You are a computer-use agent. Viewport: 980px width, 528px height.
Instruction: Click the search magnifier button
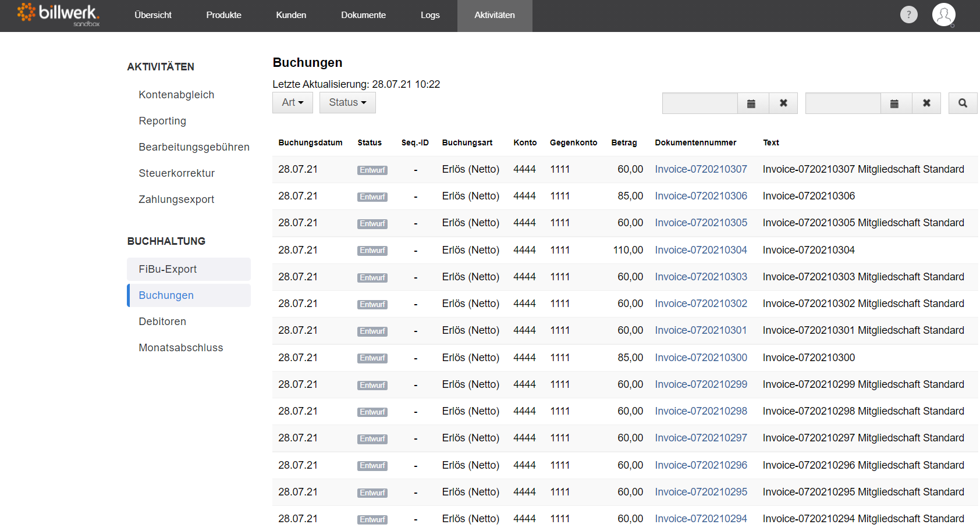963,104
